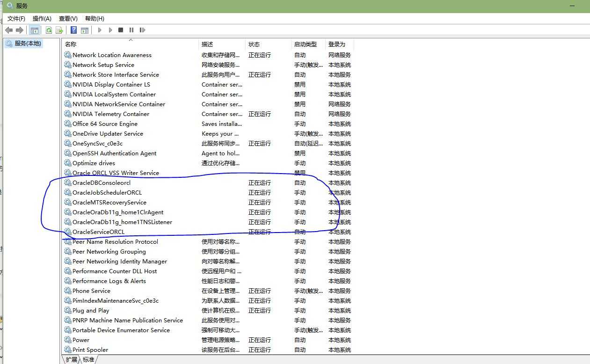The height and width of the screenshot is (364, 590).
Task: Select OracleOraDb11g_home1ClrAgent service
Action: [x=208, y=212]
